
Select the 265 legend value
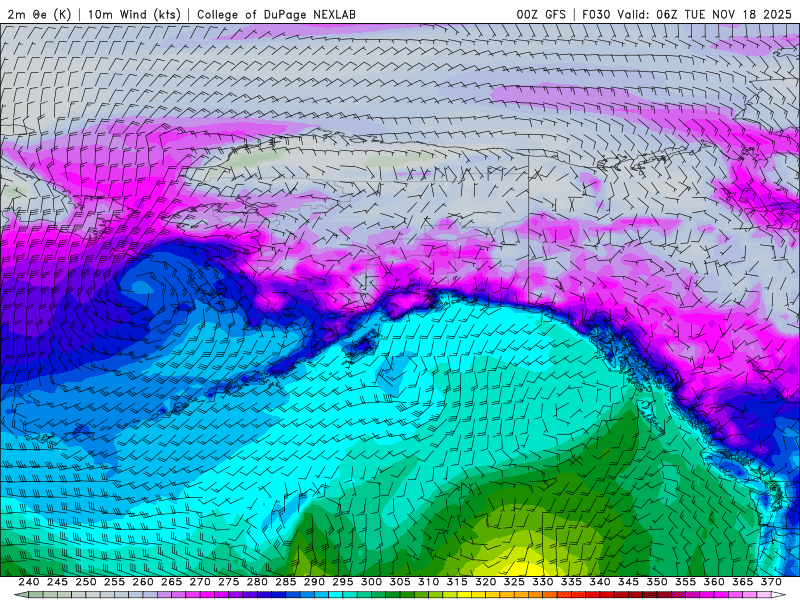click(x=171, y=582)
